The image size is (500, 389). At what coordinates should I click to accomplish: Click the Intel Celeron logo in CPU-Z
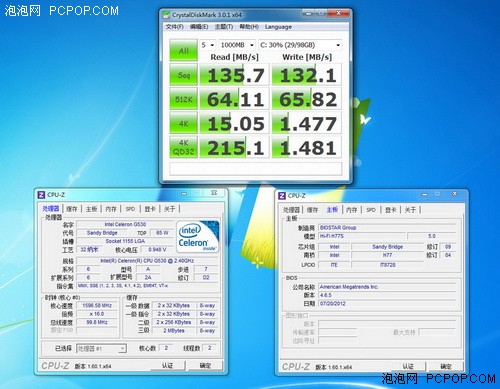(x=197, y=237)
